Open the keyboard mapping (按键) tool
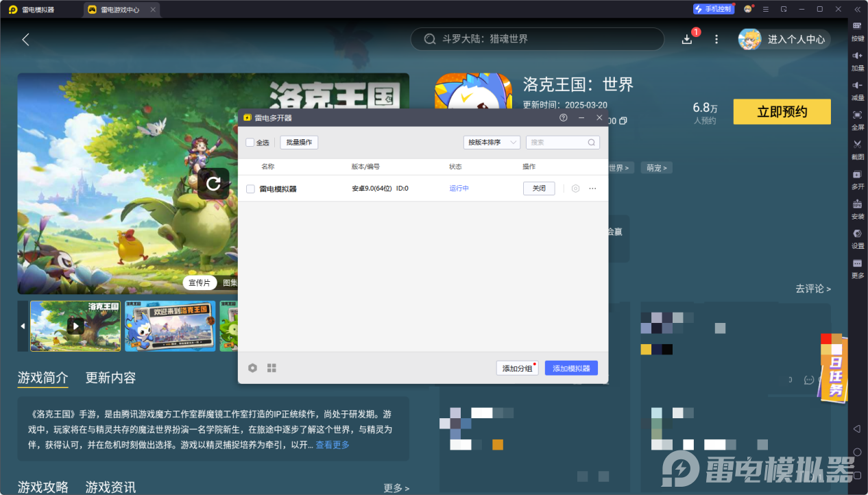This screenshot has height=495, width=868. 857,29
